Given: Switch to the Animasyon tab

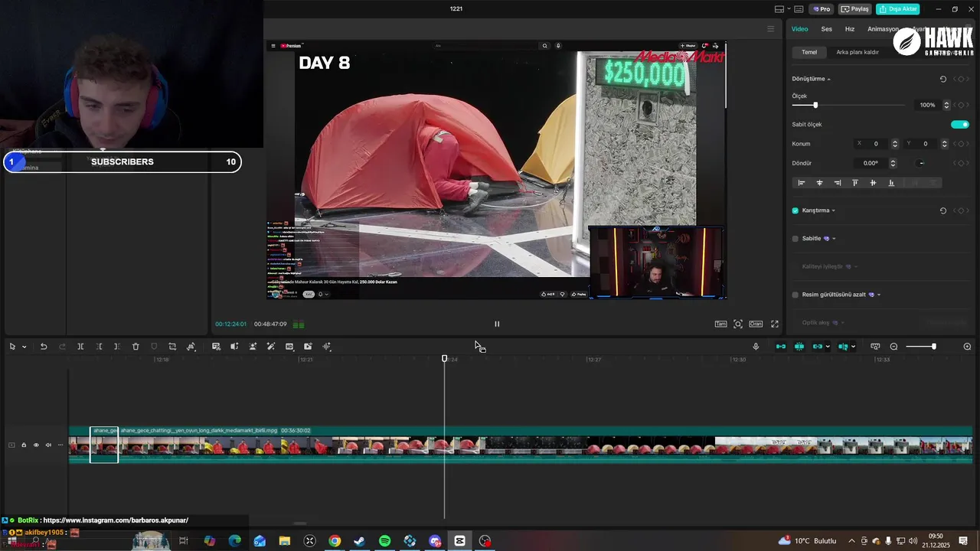Looking at the screenshot, I should tap(884, 29).
